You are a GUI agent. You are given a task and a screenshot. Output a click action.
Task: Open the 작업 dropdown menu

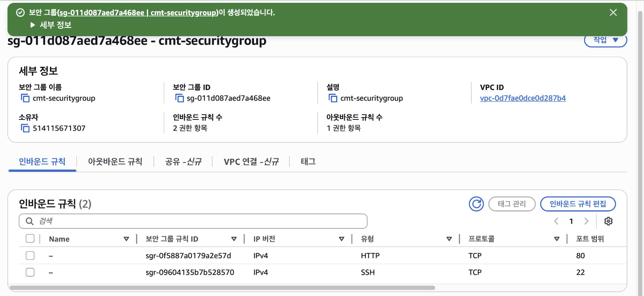tap(605, 40)
